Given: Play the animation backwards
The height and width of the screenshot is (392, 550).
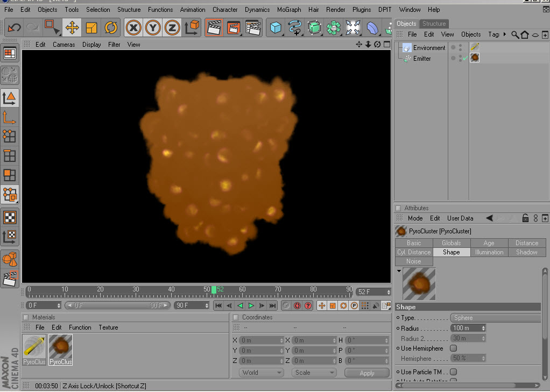Looking at the screenshot, I should click(x=240, y=306).
